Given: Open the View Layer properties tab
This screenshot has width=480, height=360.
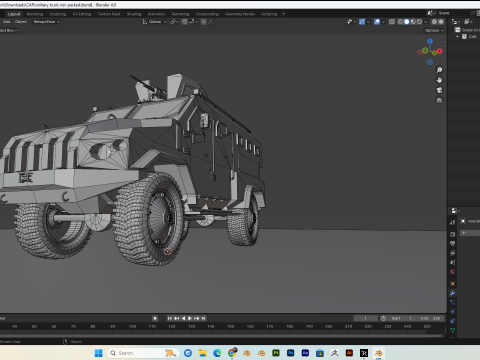Looking at the screenshot, I should click(452, 252).
